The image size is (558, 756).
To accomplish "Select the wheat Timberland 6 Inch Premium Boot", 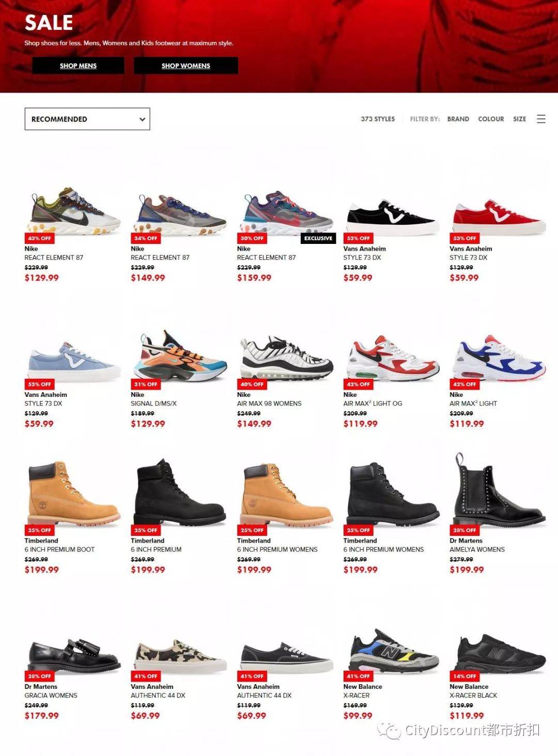I will click(x=72, y=493).
